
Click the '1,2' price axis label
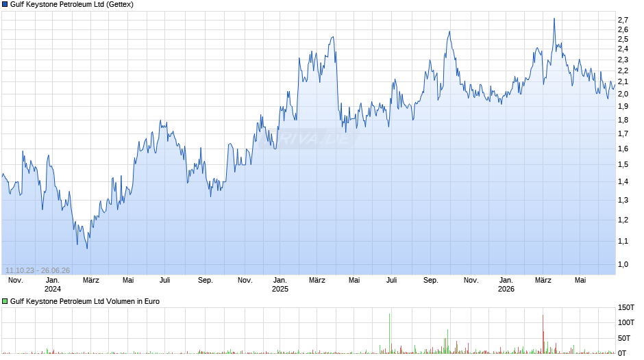coord(623,220)
